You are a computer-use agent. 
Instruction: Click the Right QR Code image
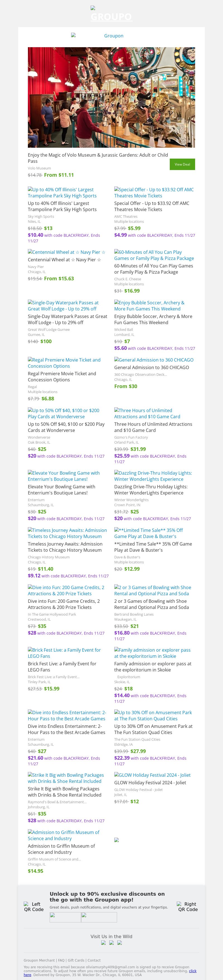[x=188, y=907]
